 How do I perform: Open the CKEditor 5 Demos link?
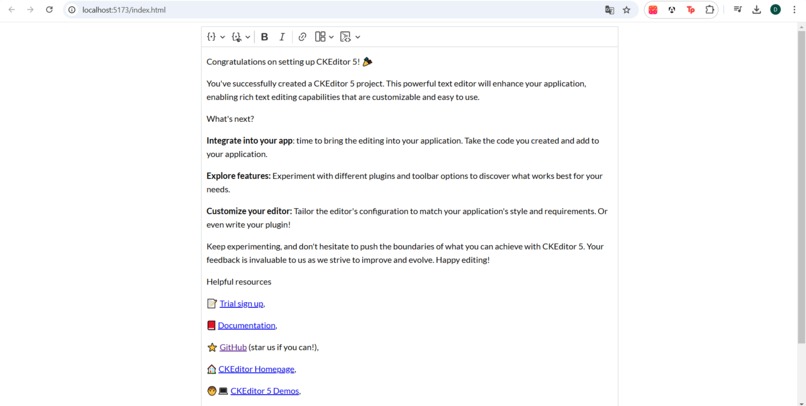(265, 391)
